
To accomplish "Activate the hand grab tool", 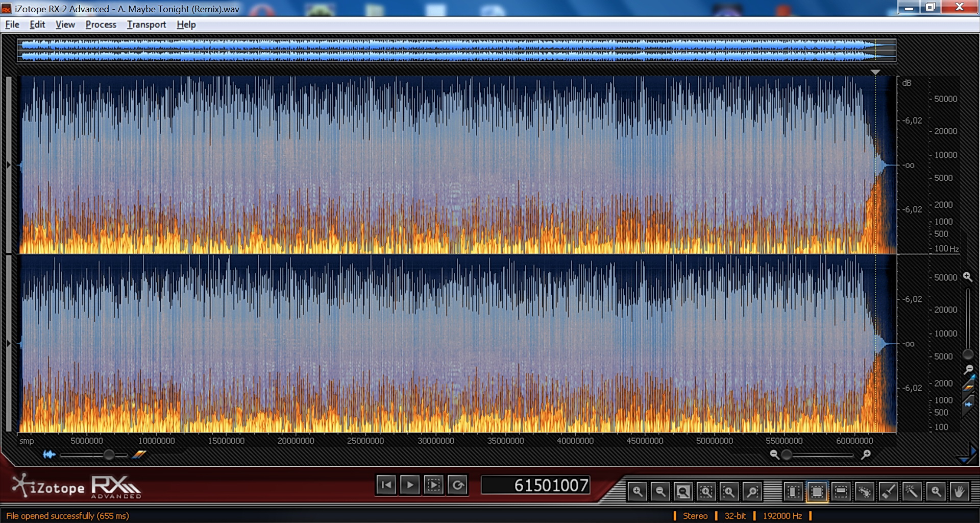I will click(x=959, y=492).
